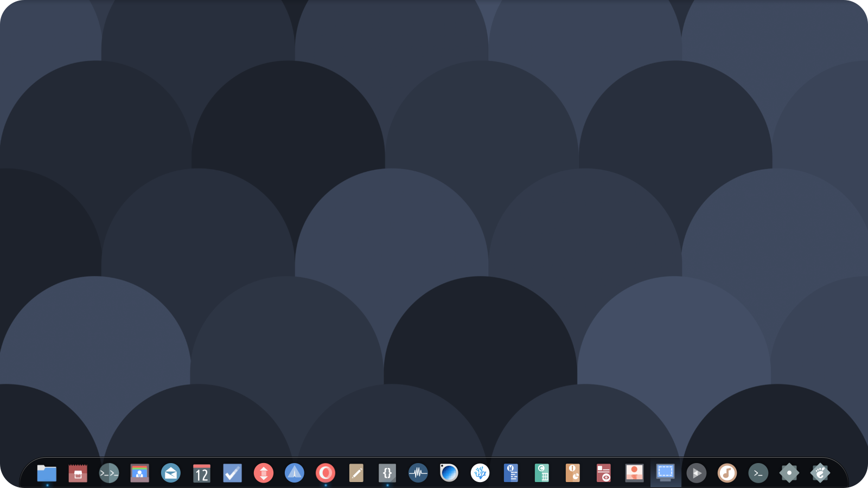Open the Files folder icon in dock
The width and height of the screenshot is (868, 488).
(47, 473)
